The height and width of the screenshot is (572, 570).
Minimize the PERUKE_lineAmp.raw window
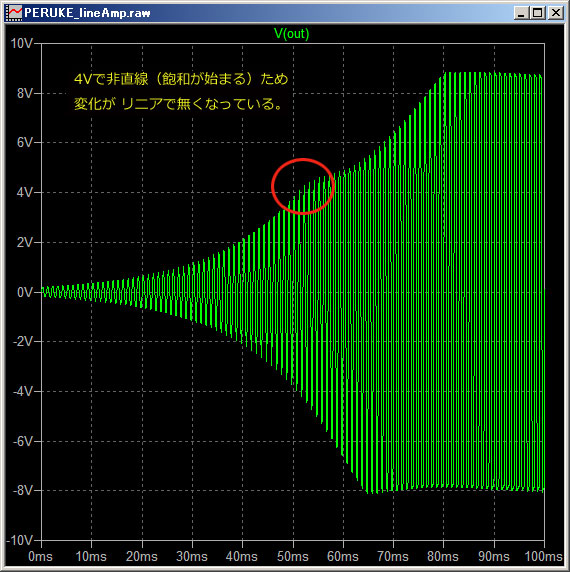[x=521, y=13]
